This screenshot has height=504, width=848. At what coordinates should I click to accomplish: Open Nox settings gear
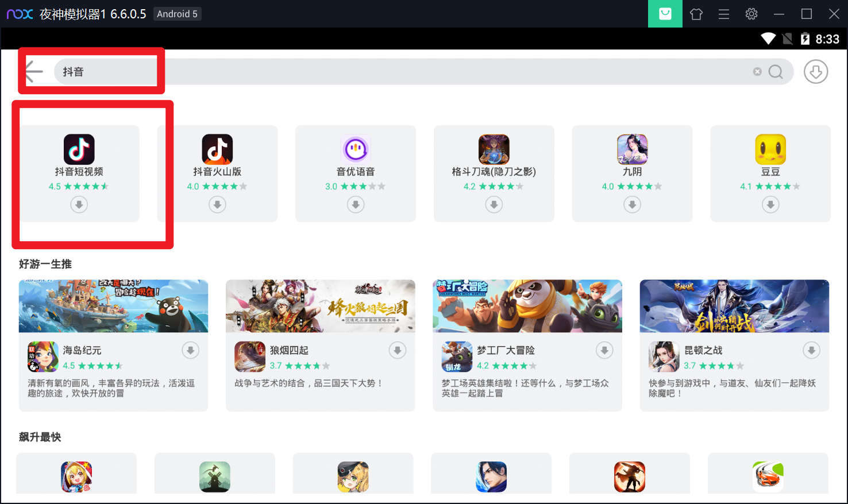[751, 14]
